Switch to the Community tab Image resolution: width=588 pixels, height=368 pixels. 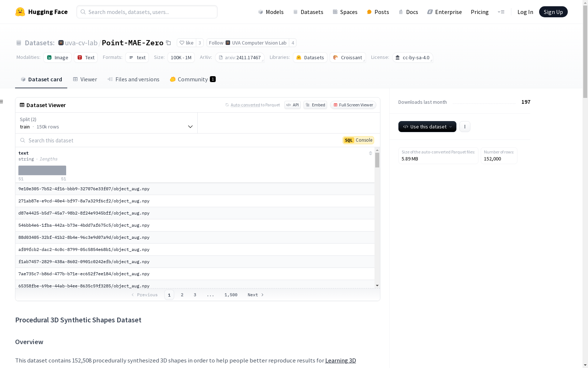[x=193, y=79]
